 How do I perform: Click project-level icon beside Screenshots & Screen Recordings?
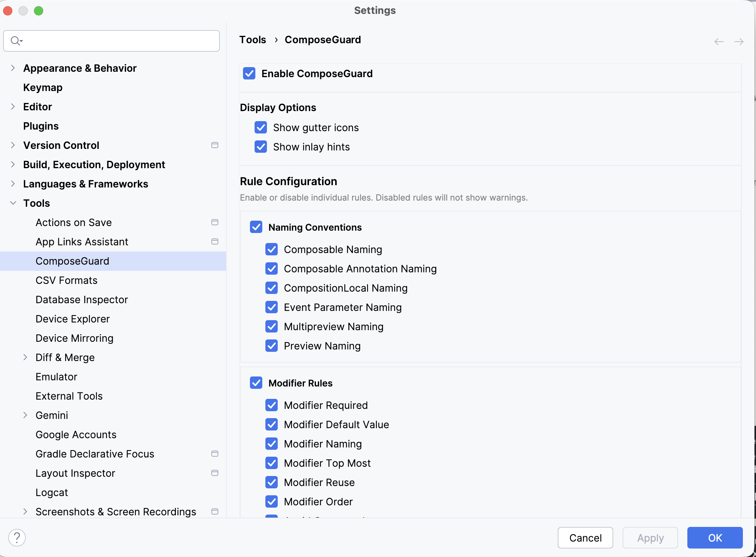(215, 511)
